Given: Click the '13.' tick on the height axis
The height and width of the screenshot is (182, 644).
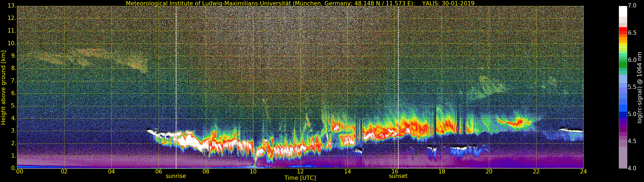Looking at the screenshot, I should (x=12, y=6).
